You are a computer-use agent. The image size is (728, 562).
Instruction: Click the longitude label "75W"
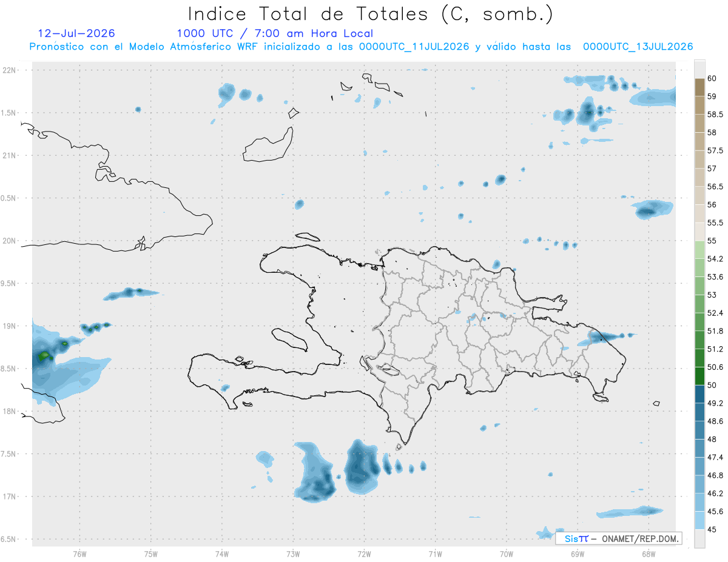click(x=150, y=554)
